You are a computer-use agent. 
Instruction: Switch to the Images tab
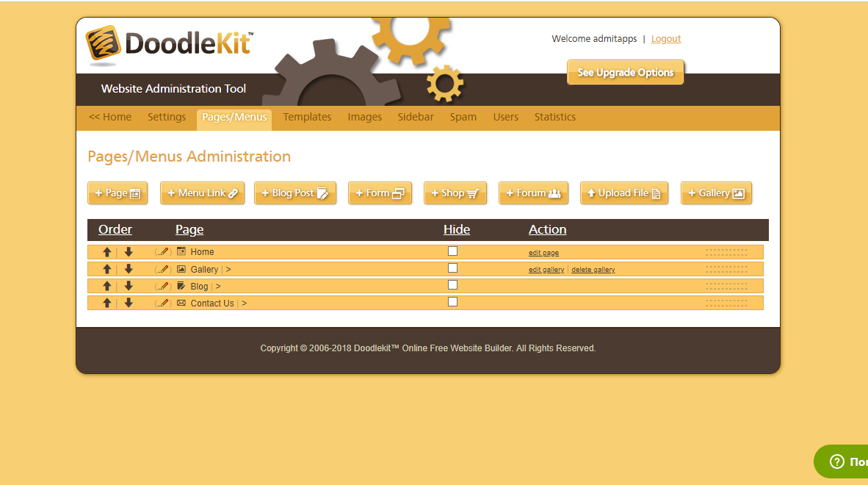click(365, 117)
